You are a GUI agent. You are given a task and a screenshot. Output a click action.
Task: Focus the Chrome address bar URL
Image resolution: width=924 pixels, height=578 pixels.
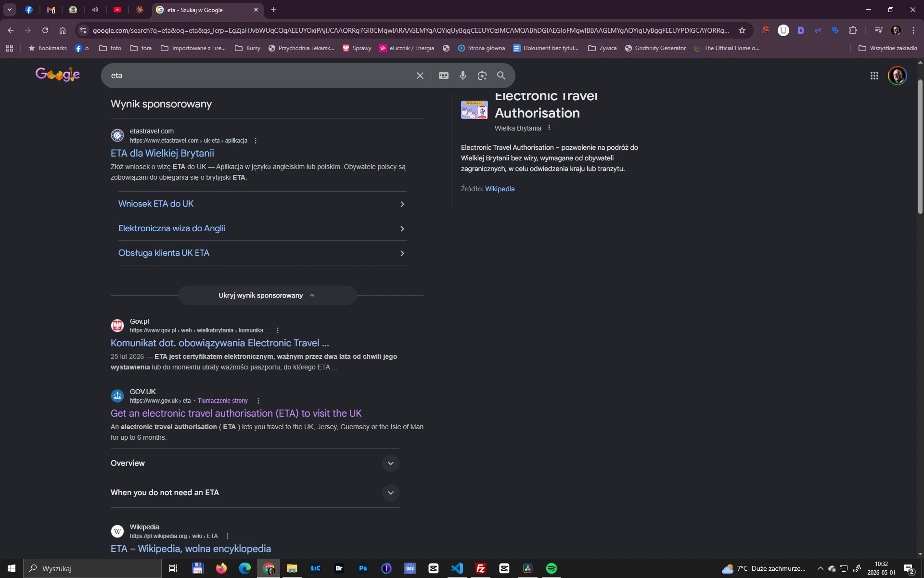[411, 30]
